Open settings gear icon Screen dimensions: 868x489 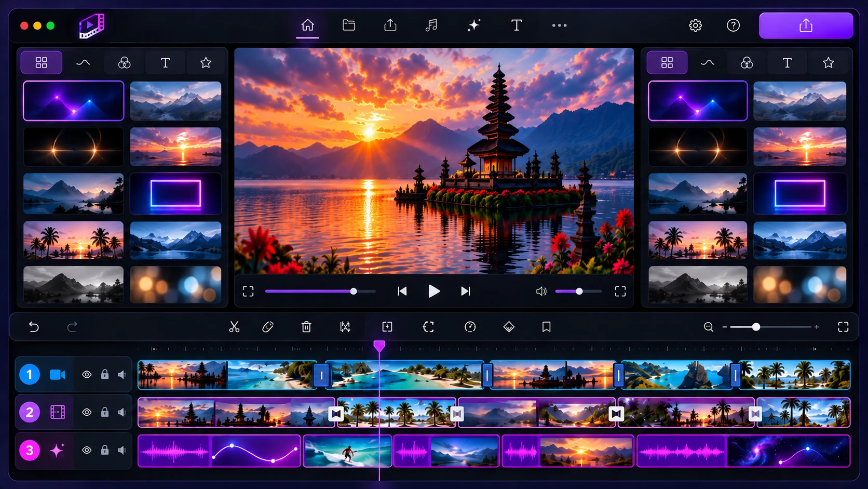pos(695,25)
